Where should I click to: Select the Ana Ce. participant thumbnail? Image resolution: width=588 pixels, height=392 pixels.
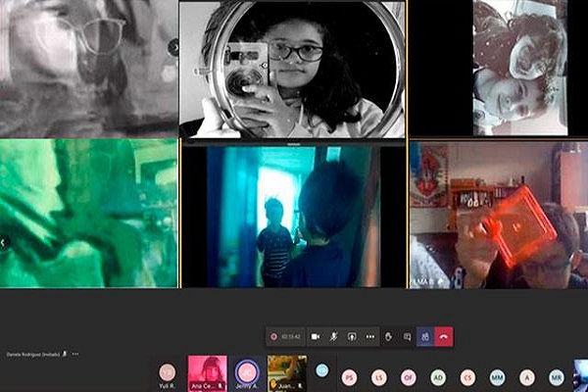pos(207,372)
